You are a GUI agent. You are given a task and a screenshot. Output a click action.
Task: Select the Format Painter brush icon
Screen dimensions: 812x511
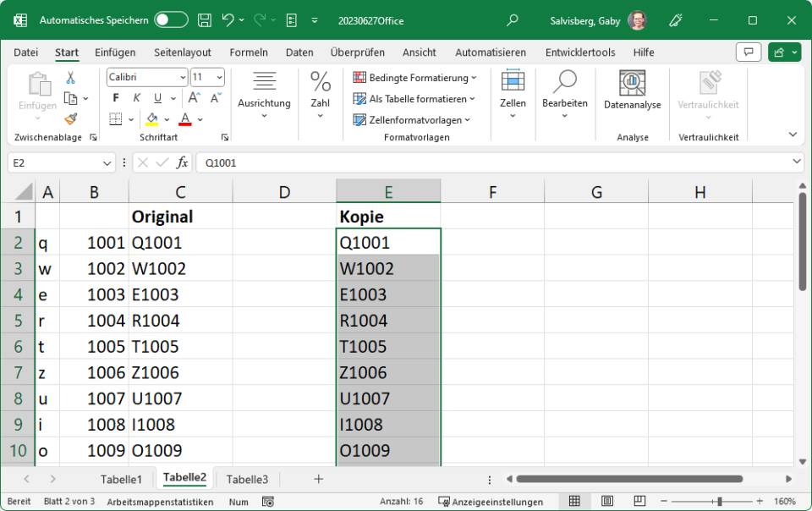pos(71,118)
